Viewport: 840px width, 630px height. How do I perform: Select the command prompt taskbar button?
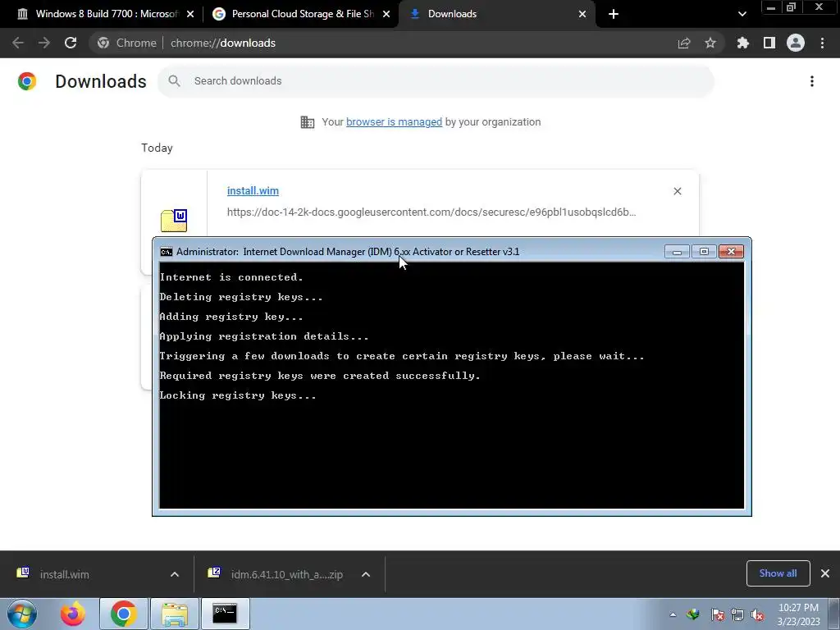pyautogui.click(x=225, y=614)
